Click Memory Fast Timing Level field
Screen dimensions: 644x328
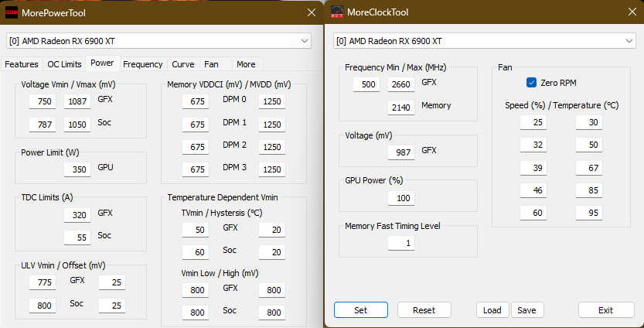401,244
